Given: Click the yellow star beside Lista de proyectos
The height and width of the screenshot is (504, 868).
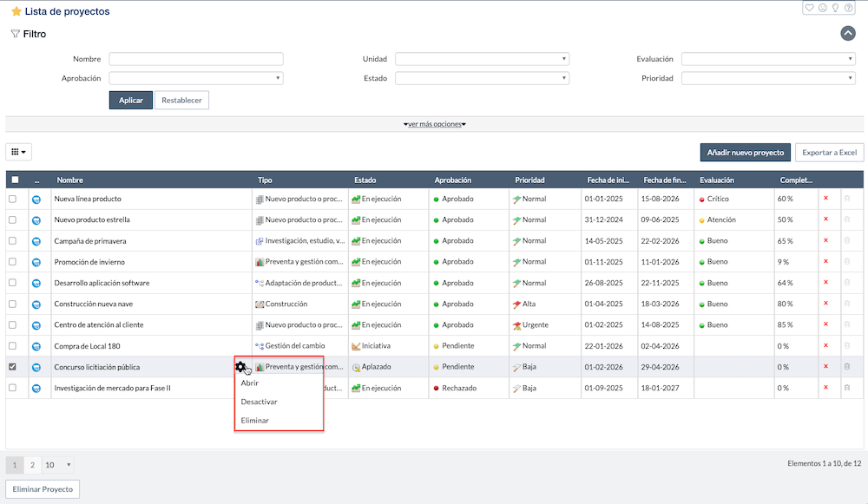Looking at the screenshot, I should (16, 12).
